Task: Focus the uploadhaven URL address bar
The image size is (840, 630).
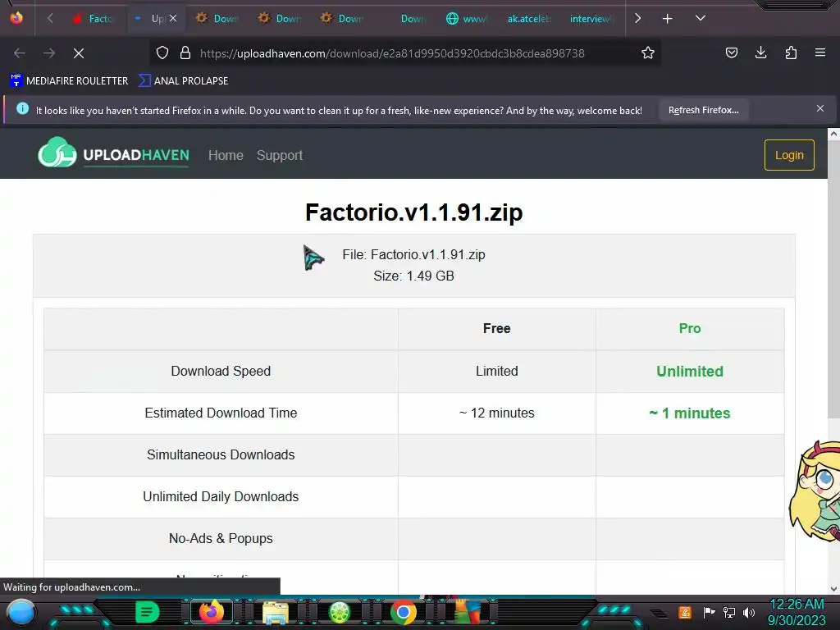Action: pyautogui.click(x=392, y=53)
